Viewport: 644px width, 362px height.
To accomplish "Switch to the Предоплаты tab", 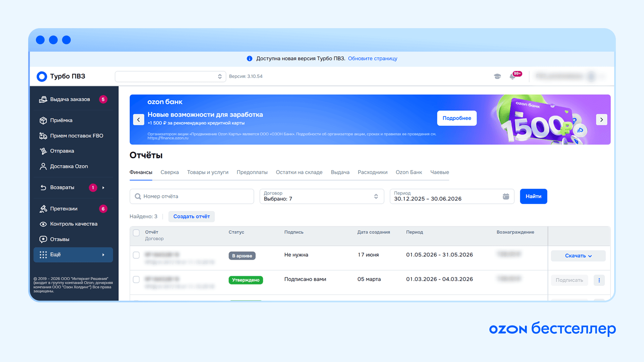I will (x=252, y=172).
